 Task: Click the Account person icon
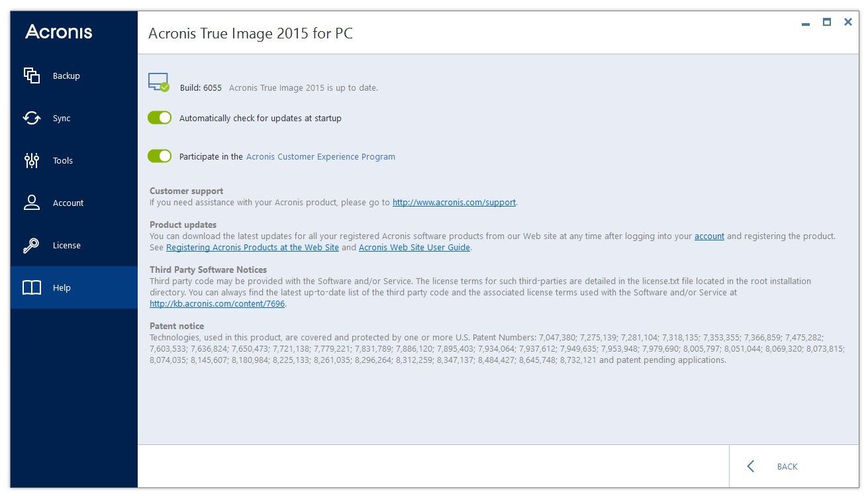32,203
